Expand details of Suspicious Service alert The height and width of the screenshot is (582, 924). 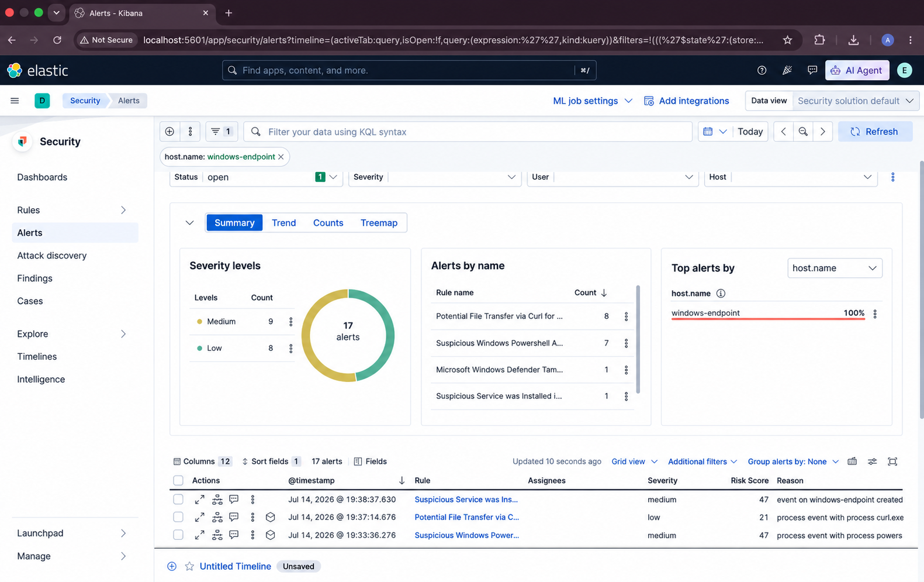point(199,500)
